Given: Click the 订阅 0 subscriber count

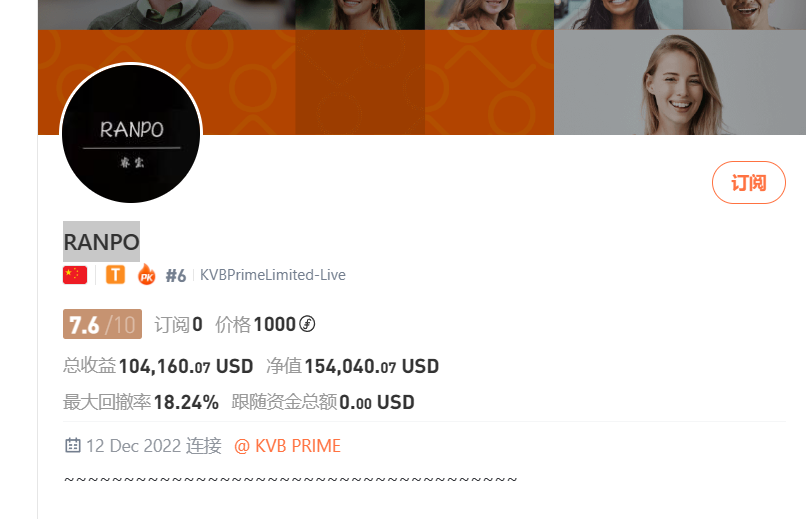Looking at the screenshot, I should [x=178, y=325].
